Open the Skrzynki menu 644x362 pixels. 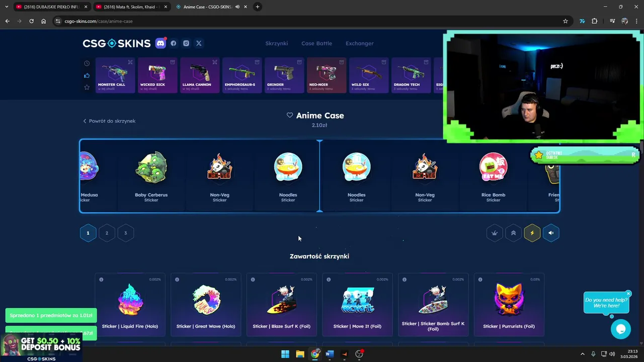tap(277, 43)
